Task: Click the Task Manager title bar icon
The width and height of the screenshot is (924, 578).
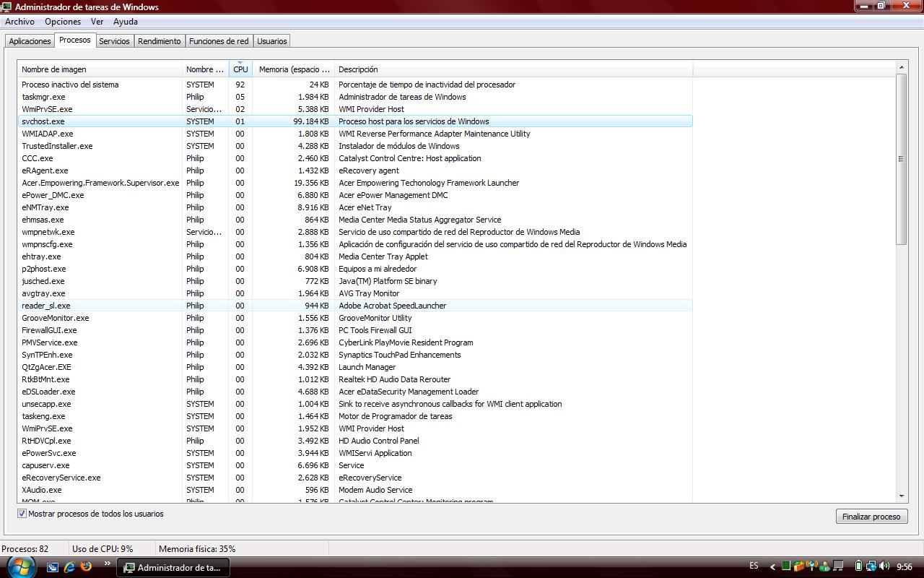Action: pos(6,7)
